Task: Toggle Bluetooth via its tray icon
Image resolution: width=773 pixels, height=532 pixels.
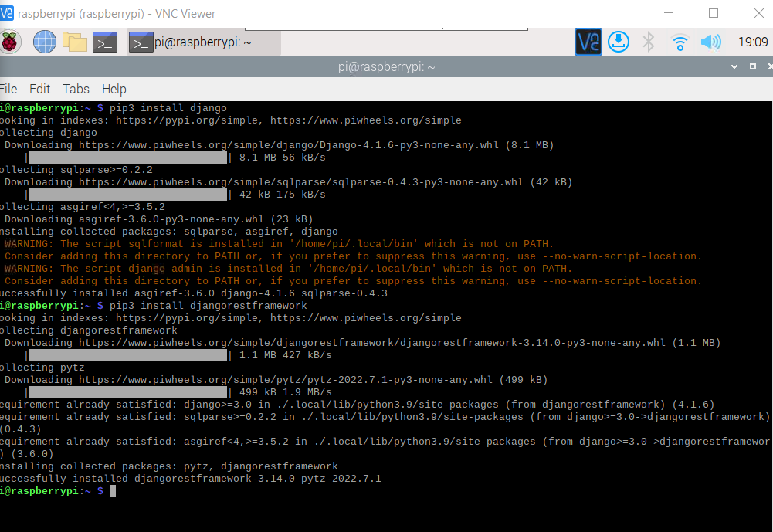Action: tap(649, 42)
